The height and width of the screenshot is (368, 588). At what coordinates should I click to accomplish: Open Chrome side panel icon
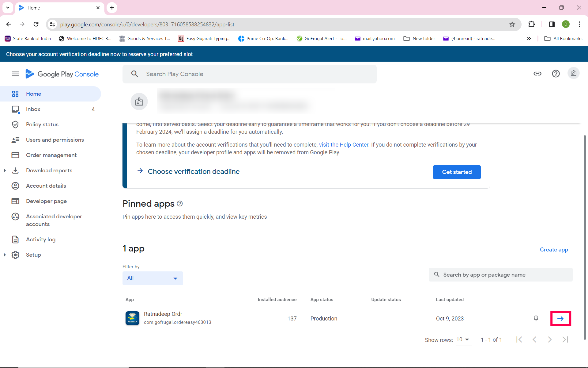pos(552,24)
